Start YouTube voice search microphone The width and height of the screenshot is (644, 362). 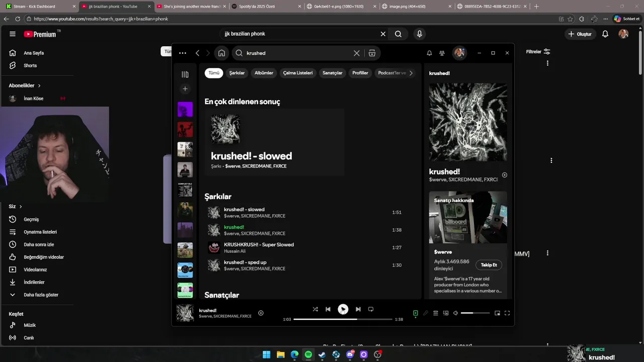pos(419,34)
